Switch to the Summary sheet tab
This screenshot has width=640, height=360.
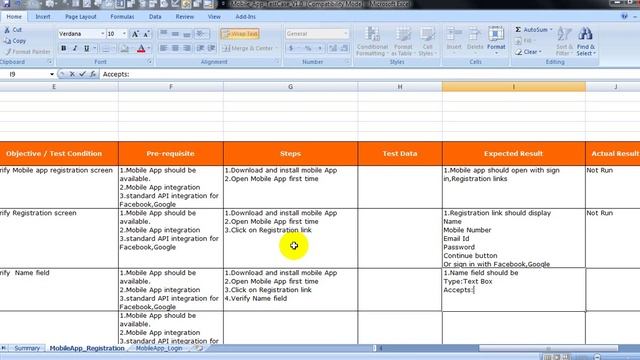(x=27, y=349)
